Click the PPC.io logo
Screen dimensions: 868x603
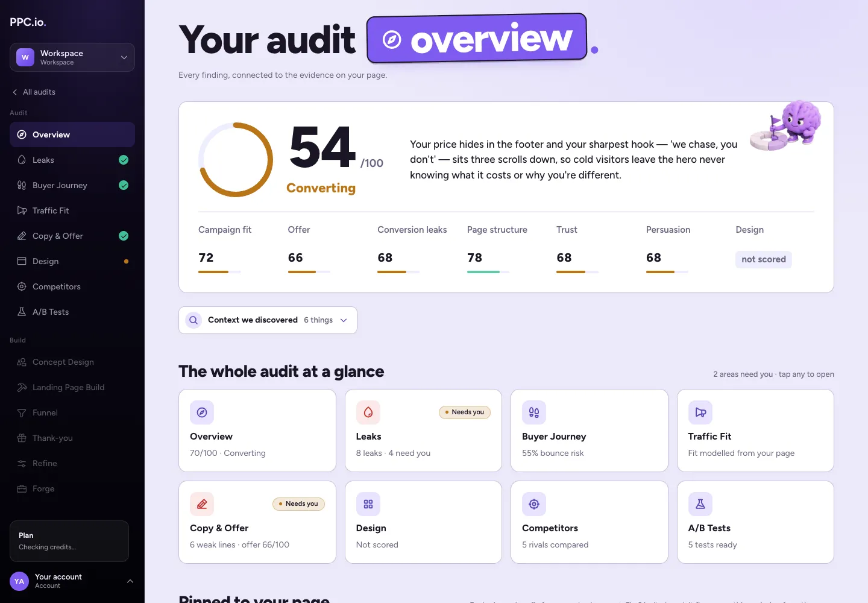pos(28,22)
